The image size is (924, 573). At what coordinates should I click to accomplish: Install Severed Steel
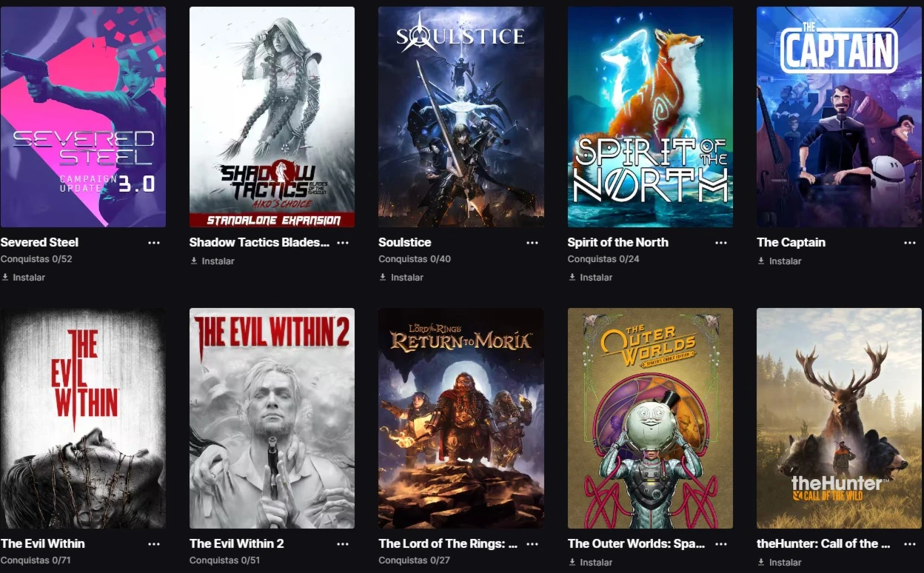24,278
